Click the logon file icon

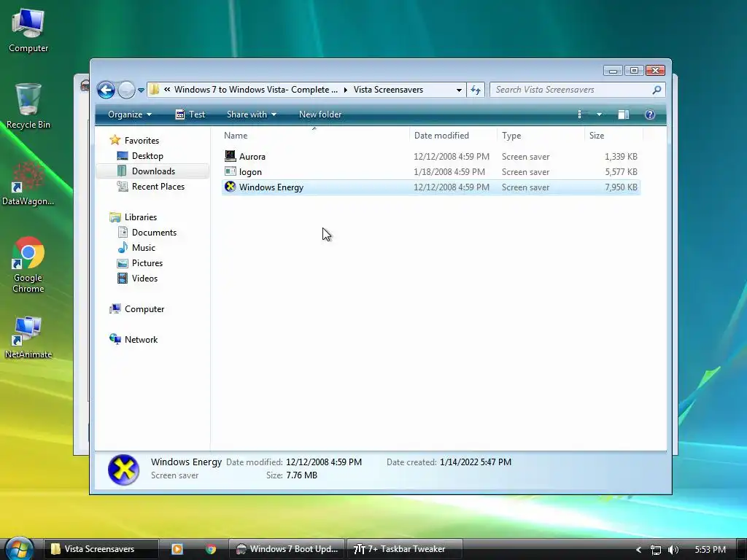pos(230,171)
